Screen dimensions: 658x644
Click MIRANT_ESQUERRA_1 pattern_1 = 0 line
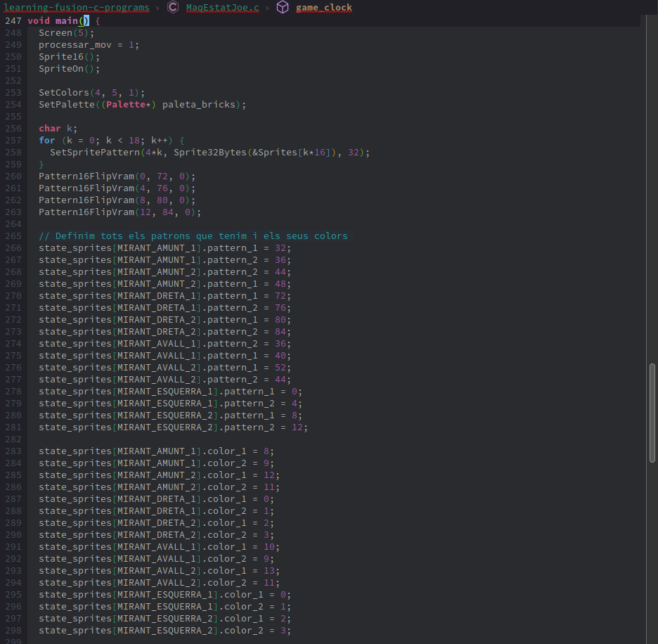(170, 392)
